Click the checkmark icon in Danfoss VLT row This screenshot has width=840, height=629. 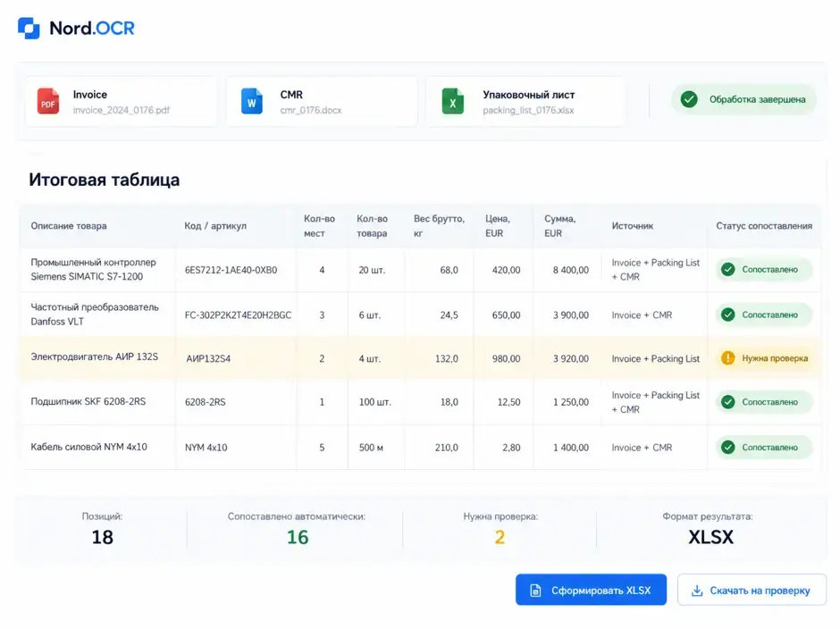tap(727, 314)
